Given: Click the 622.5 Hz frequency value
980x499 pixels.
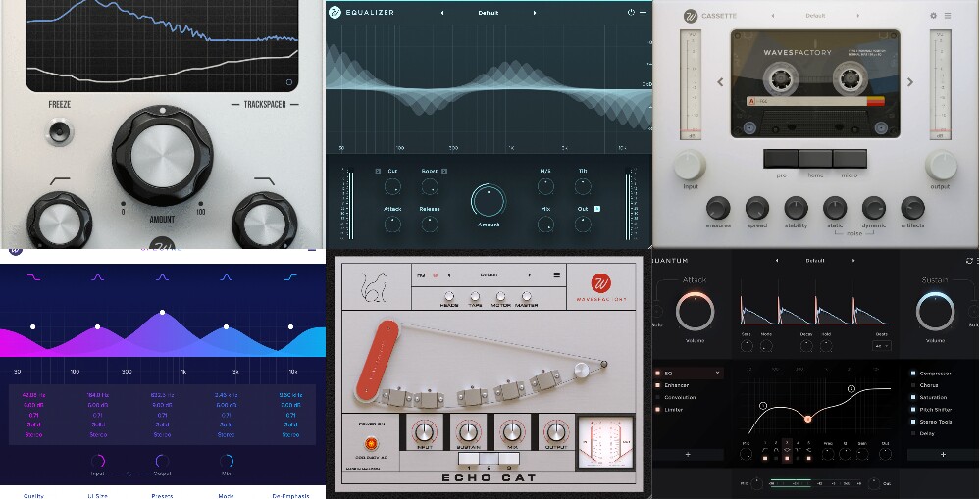Looking at the screenshot, I should (162, 395).
